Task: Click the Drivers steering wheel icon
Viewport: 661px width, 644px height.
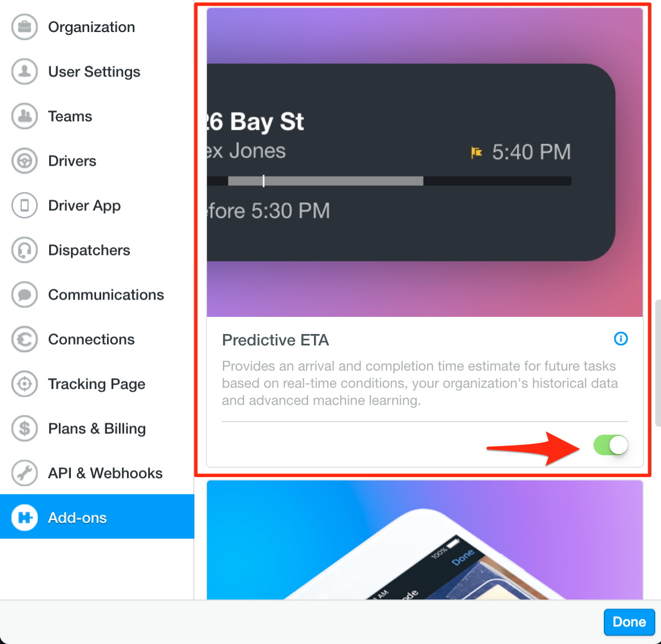Action: coord(25,161)
